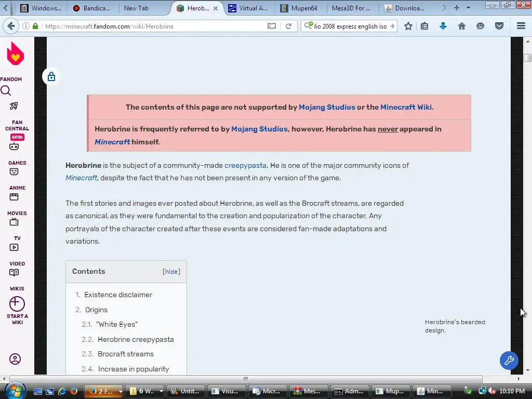
Task: Click the vertical scrollbar thumb
Action: pos(528,58)
